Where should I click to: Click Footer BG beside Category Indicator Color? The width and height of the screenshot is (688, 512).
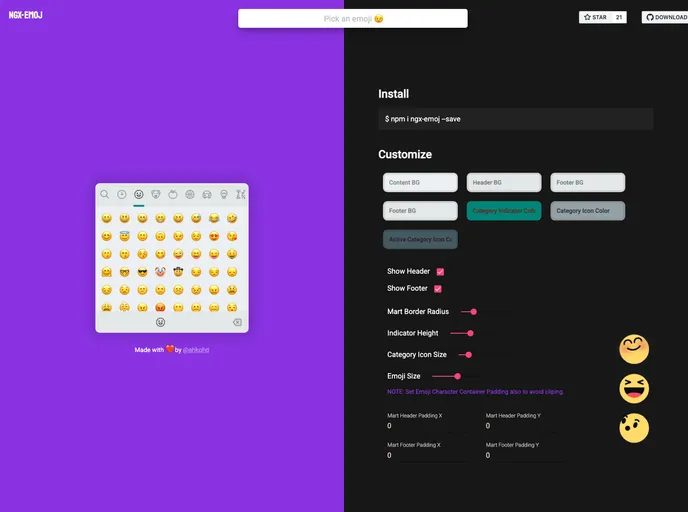tap(420, 211)
